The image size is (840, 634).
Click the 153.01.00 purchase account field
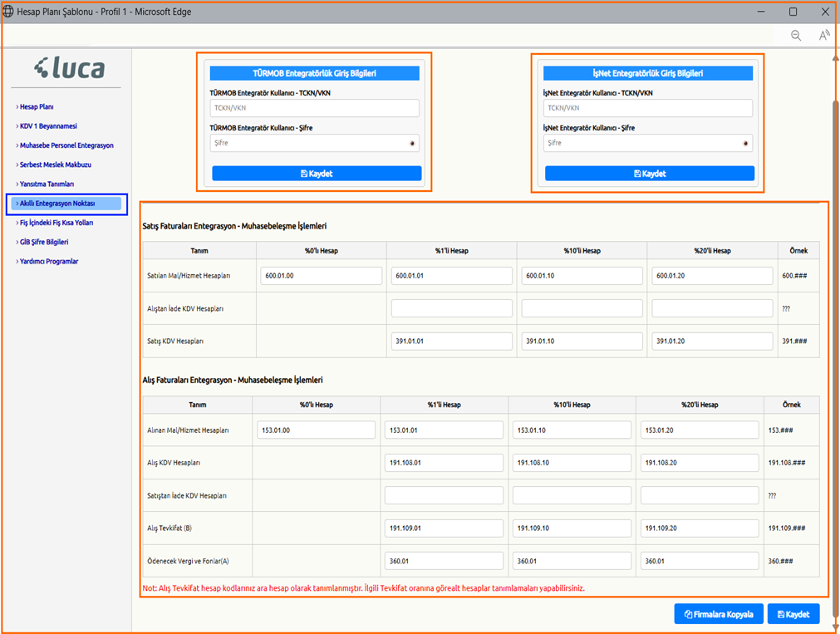316,430
